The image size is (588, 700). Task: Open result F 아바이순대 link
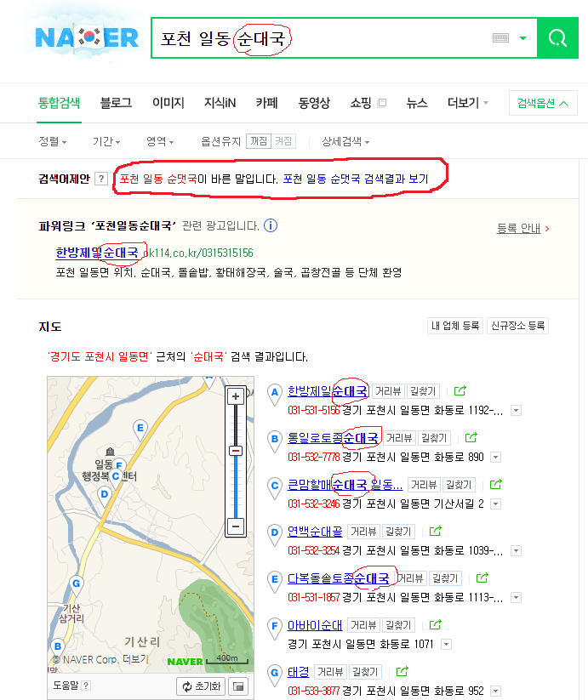315,625
